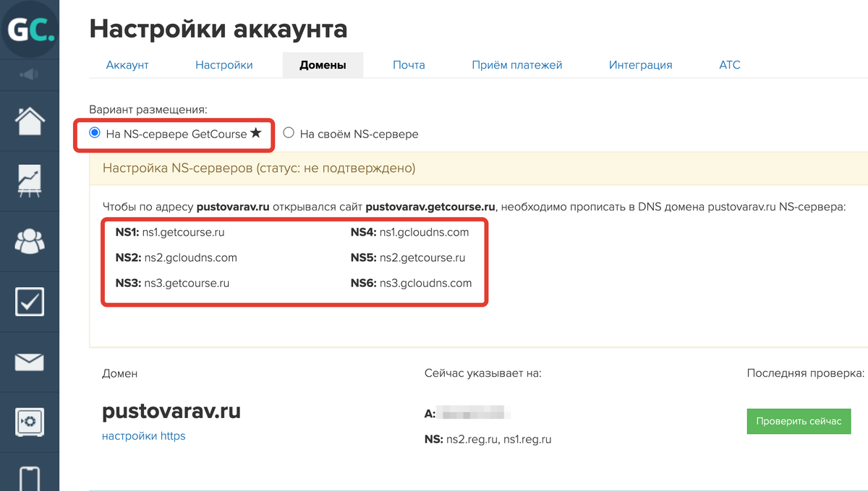The image size is (868, 491).
Task: Click the 'Вариант размещения:' label
Action: [148, 109]
